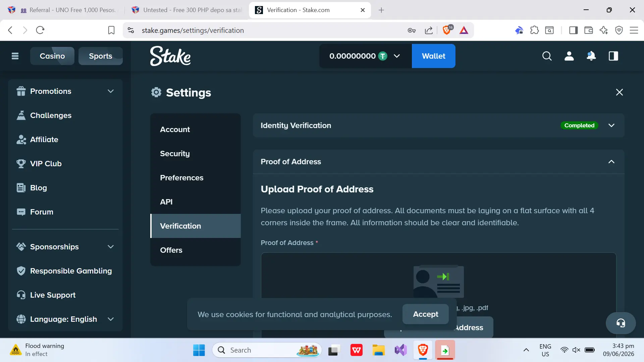This screenshot has height=362, width=644.
Task: Select the API settings tab
Action: pyautogui.click(x=196, y=202)
